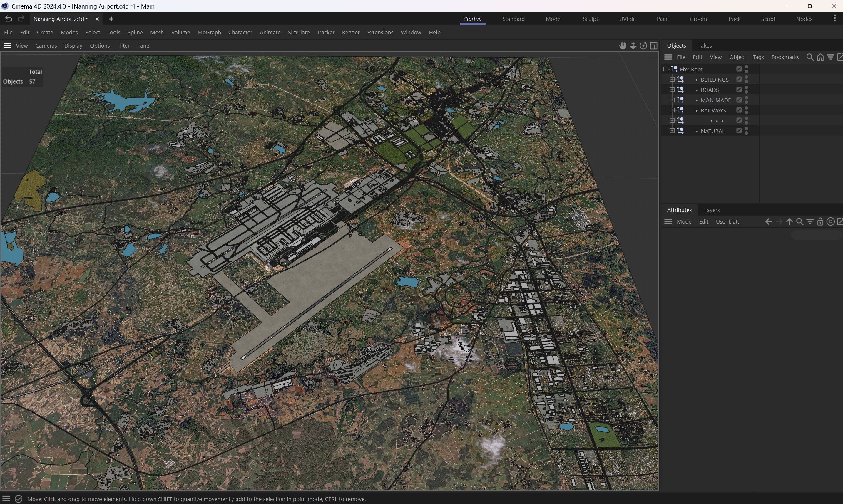
Task: Click the Object Manager home path icon
Action: tap(820, 57)
